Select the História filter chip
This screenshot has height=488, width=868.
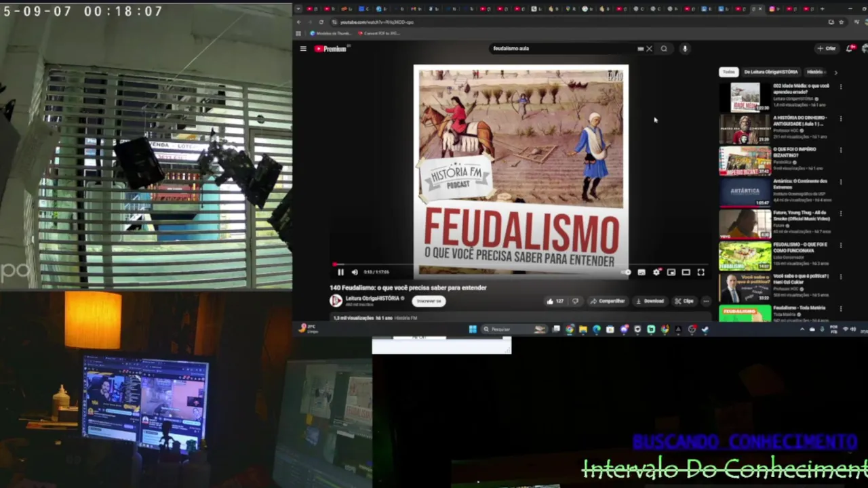(815, 72)
